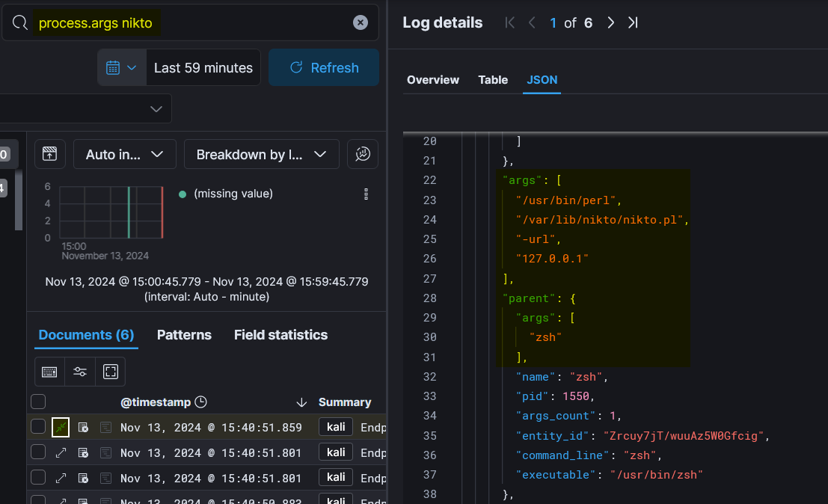828x504 pixels.
Task: Open the calendar quick date menu
Action: (x=121, y=67)
